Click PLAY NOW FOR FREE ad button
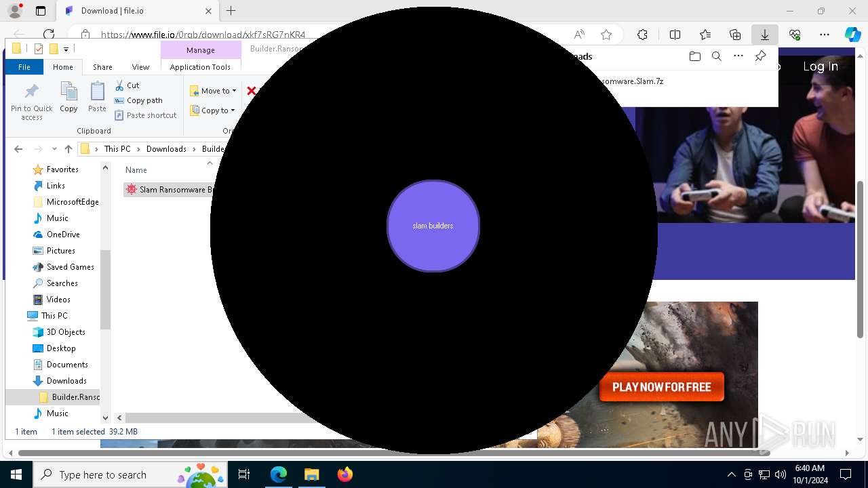Viewport: 868px width, 488px height. [x=662, y=387]
